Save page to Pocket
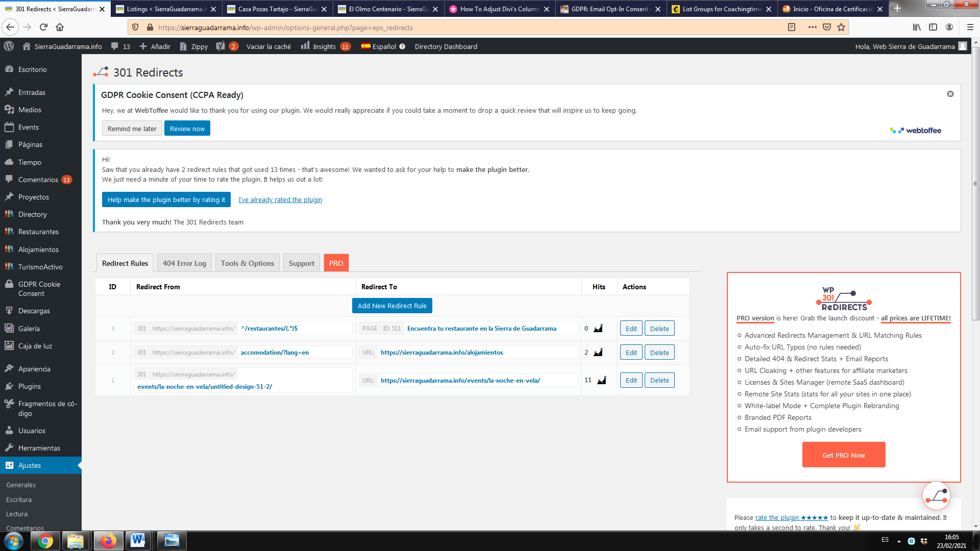Image resolution: width=980 pixels, height=551 pixels. (827, 27)
